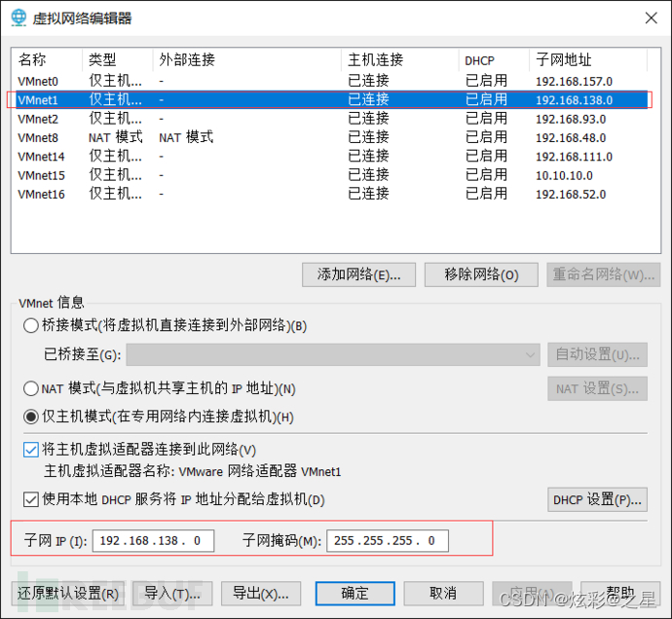Screen dimensions: 672x619
Task: Click the 取消 button
Action: [x=443, y=594]
